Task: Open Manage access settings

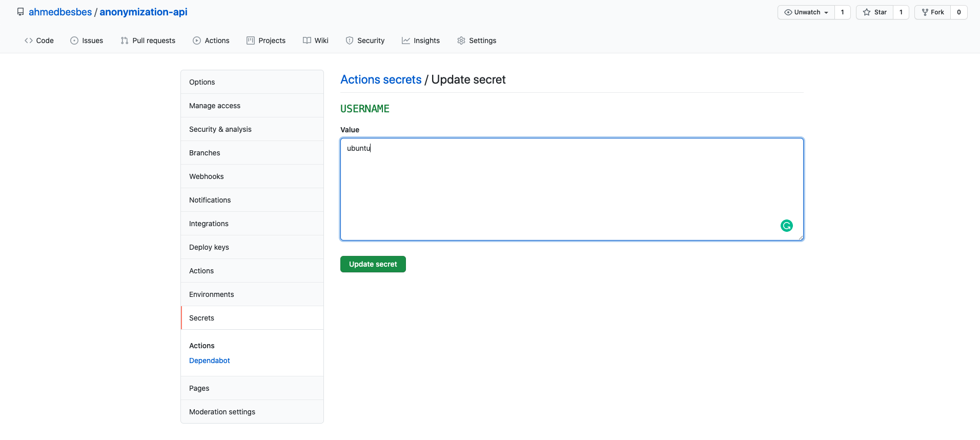Action: pyautogui.click(x=252, y=106)
